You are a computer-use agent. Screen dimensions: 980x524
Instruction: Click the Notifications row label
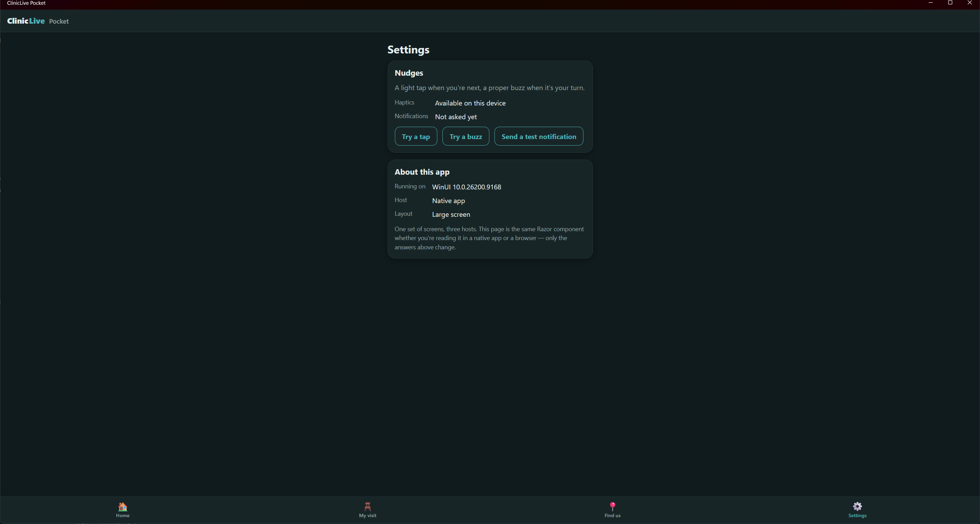click(411, 116)
